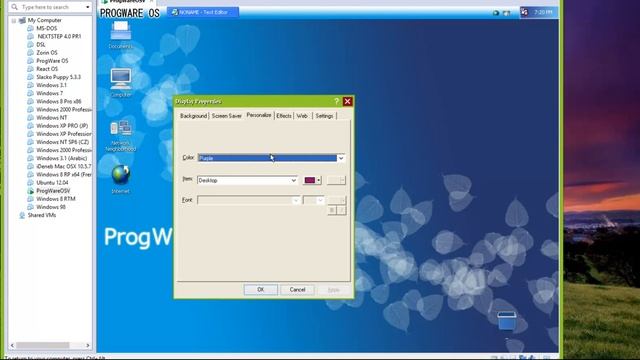Select Windows 8 RP x64 virtual machine
Image resolution: width=640 pixels, height=360 pixels.
point(64,174)
